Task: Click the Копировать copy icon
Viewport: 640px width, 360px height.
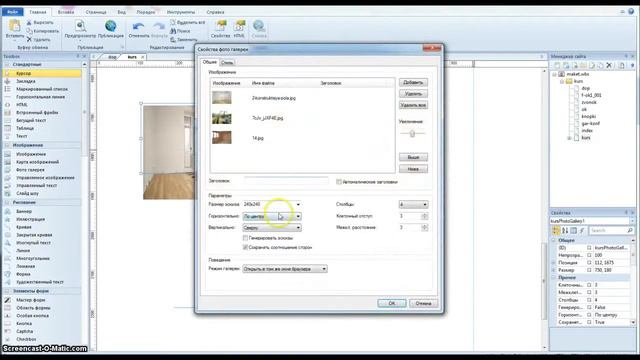Action: pos(29,31)
